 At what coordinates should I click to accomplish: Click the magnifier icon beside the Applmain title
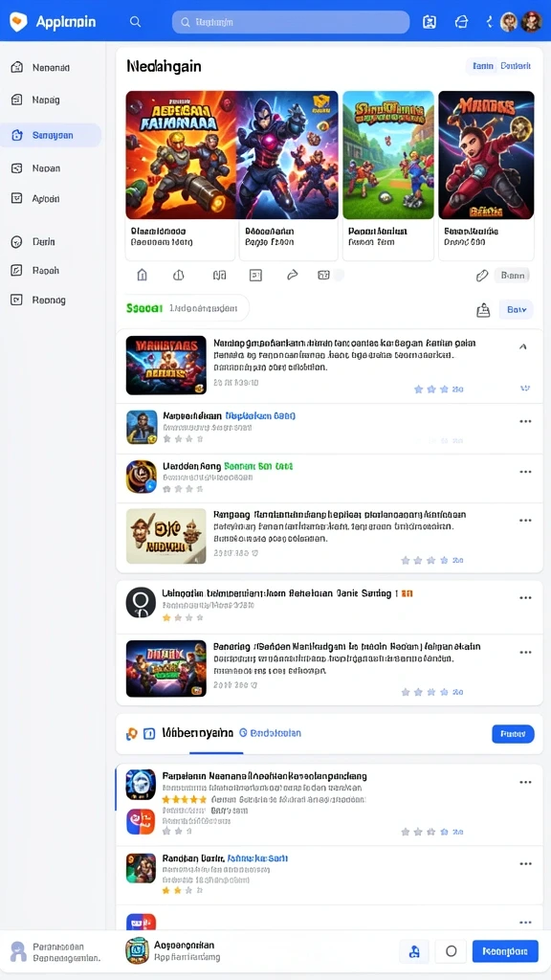[x=135, y=21]
